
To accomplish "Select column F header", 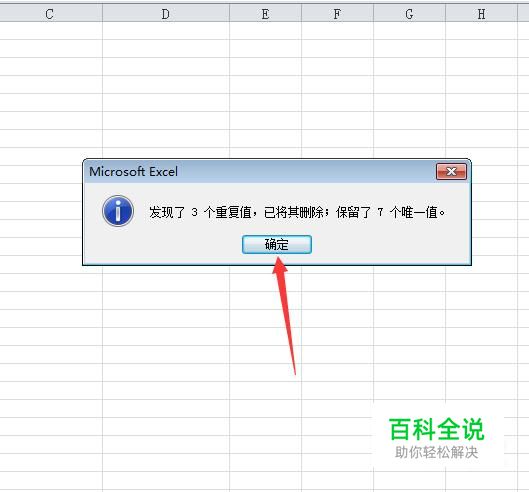I will pos(337,14).
